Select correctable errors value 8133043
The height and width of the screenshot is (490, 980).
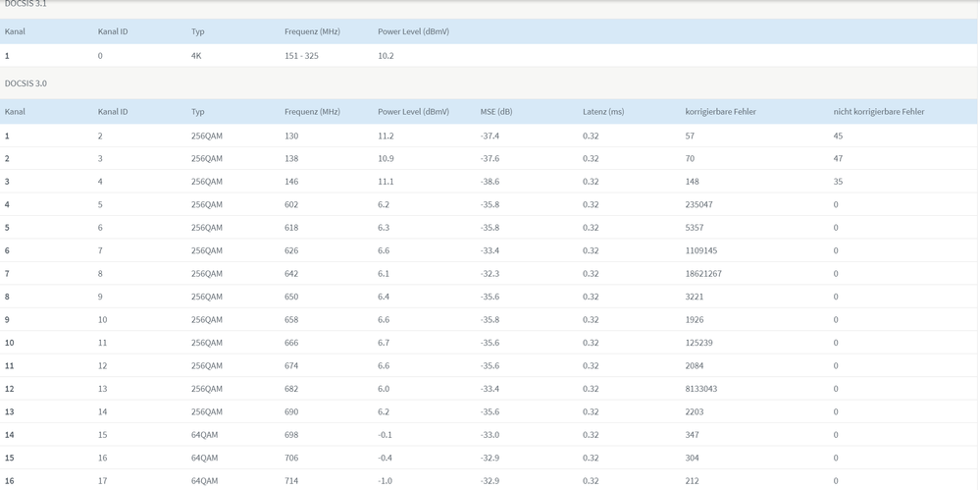(701, 389)
